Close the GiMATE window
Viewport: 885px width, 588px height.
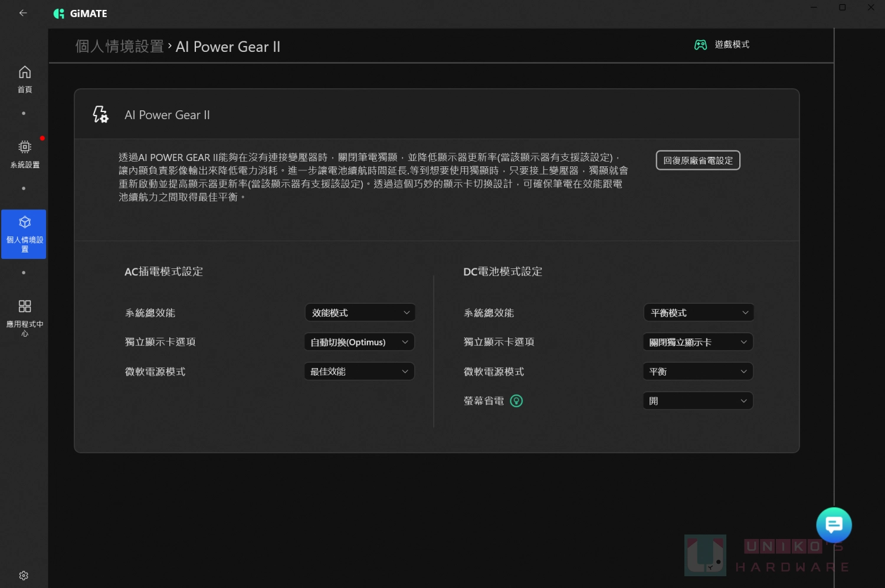tap(871, 8)
